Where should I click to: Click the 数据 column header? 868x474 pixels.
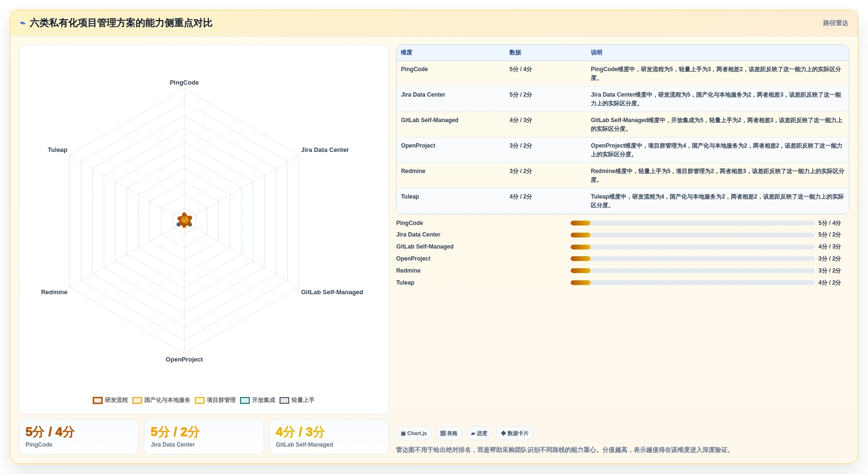click(515, 53)
